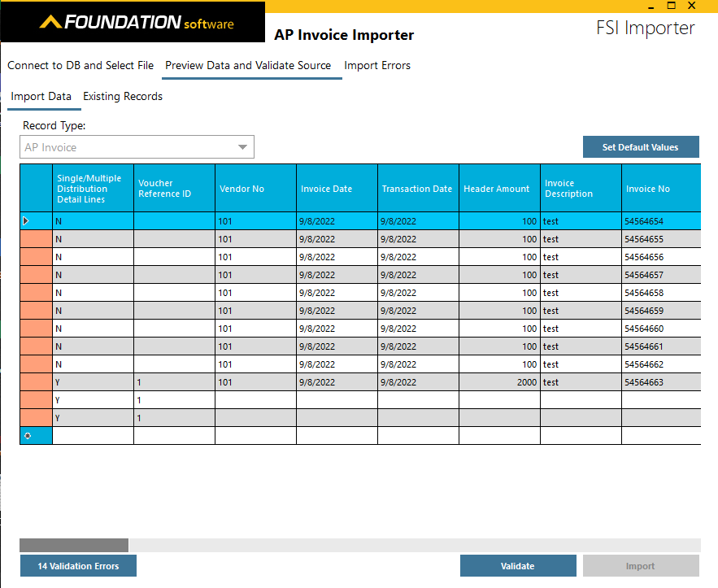Open the Import Errors tab

(x=377, y=66)
